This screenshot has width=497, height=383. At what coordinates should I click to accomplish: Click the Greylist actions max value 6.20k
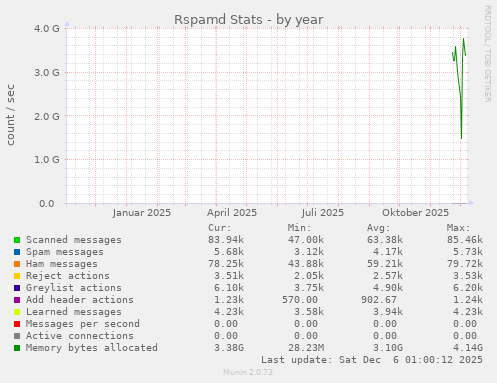(x=468, y=288)
